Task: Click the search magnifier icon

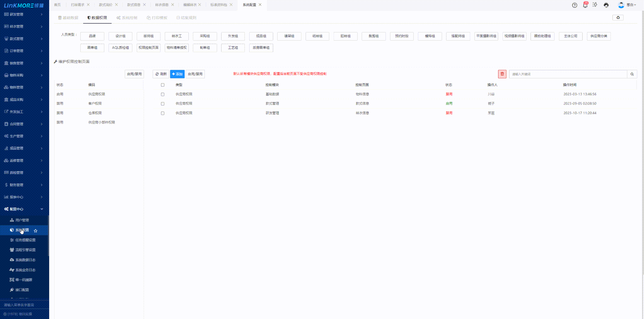Action: pos(632,74)
